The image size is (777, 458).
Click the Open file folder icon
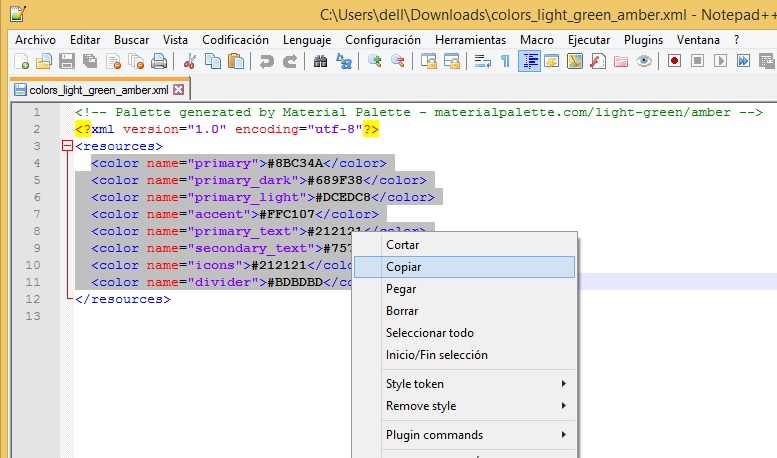point(44,61)
